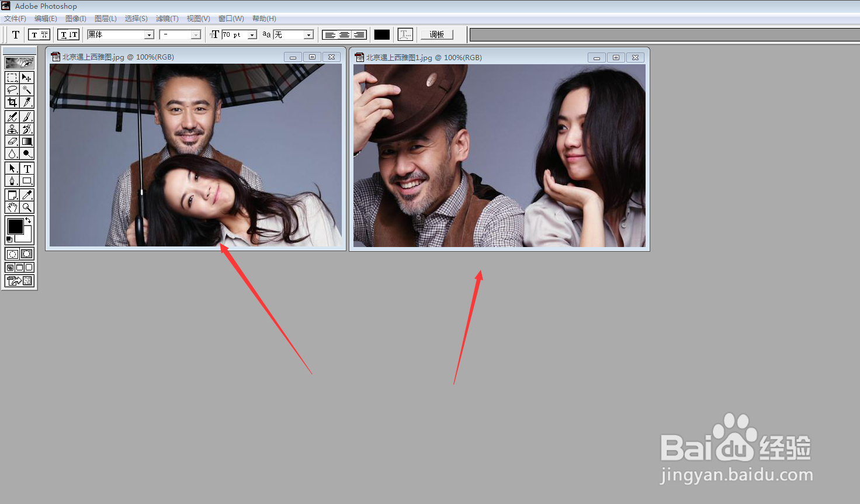This screenshot has height=504, width=860.
Task: Select the Crop tool
Action: coord(12,102)
